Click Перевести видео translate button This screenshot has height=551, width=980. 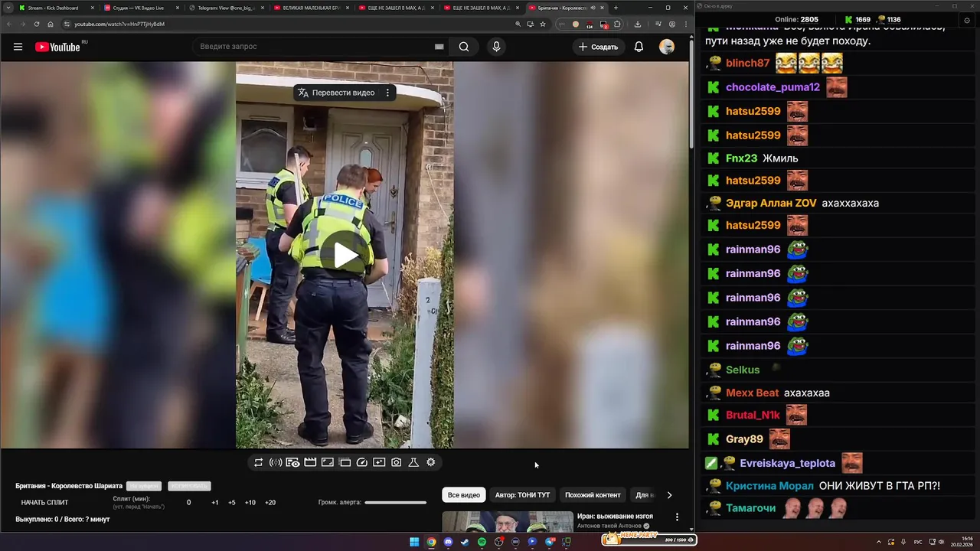click(x=336, y=93)
